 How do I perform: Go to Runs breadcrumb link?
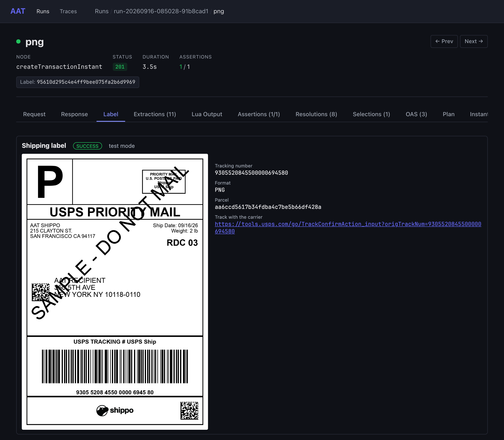click(102, 11)
